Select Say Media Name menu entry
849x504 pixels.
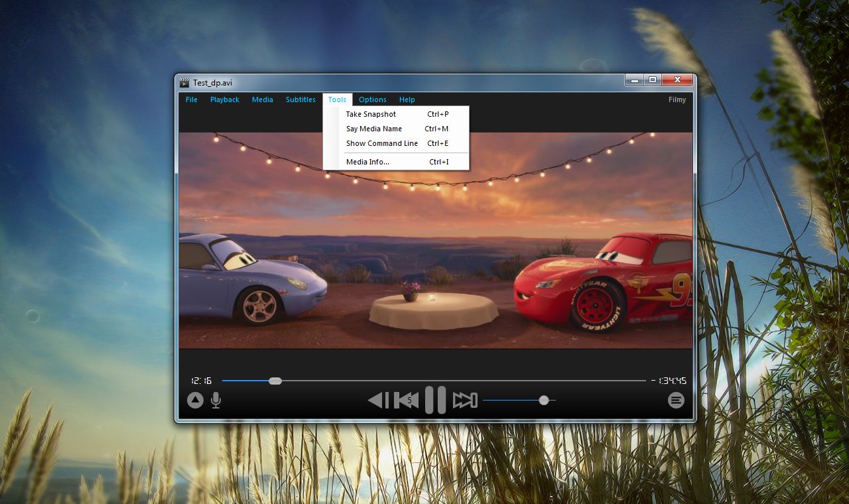(396, 129)
